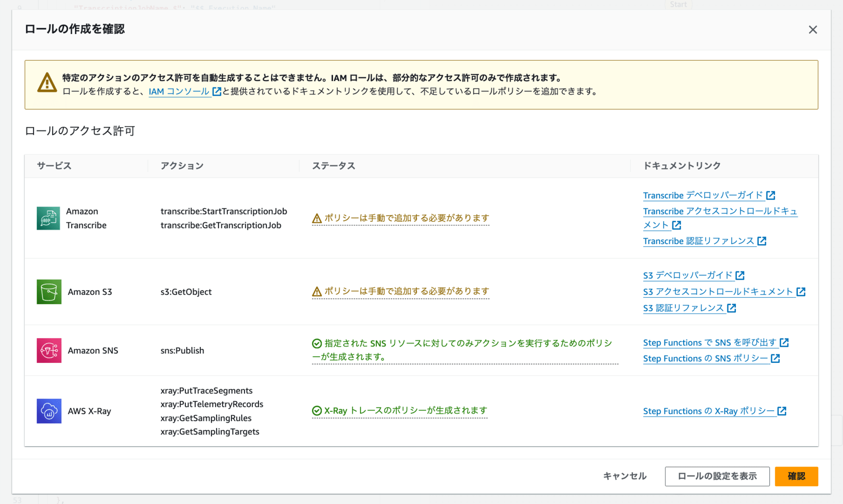Open S3 デベロッパーガイド link
Viewport: 843px width, 504px height.
click(x=688, y=275)
